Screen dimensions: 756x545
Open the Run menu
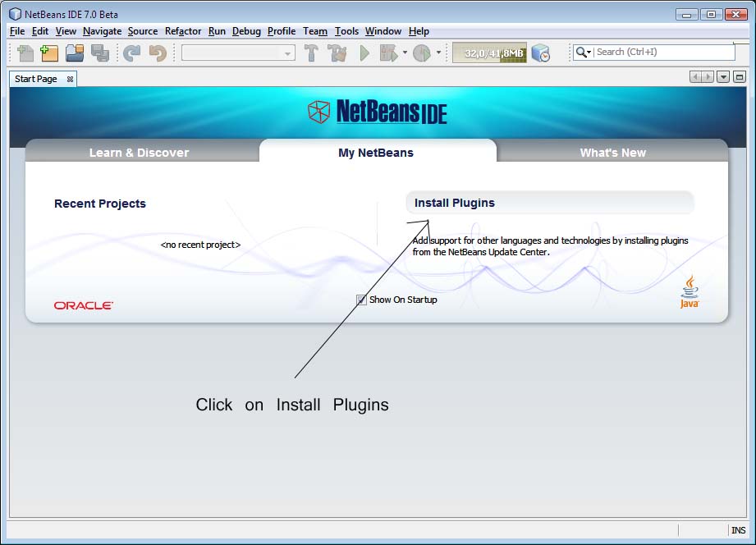point(217,31)
